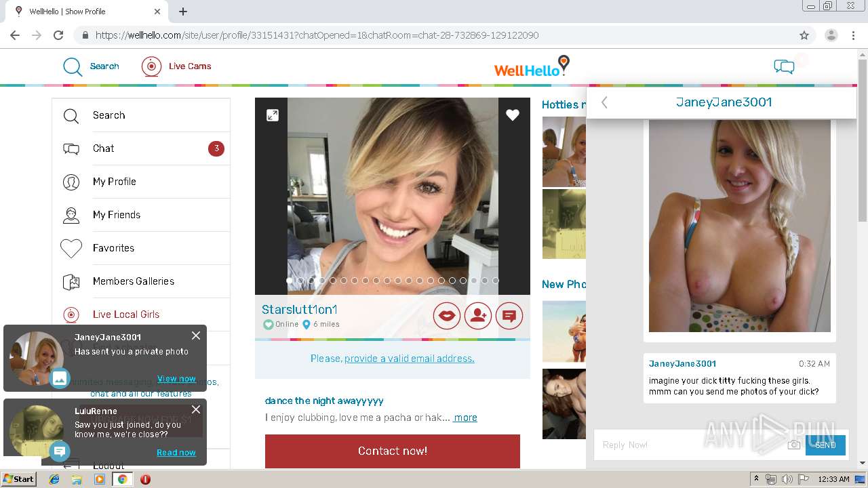The image size is (868, 488).
Task: Select the last photo carousel dot
Action: (x=496, y=281)
